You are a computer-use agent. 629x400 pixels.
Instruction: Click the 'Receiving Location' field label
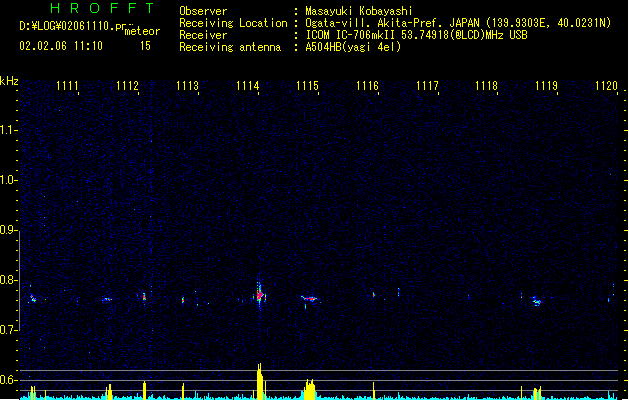pos(233,23)
